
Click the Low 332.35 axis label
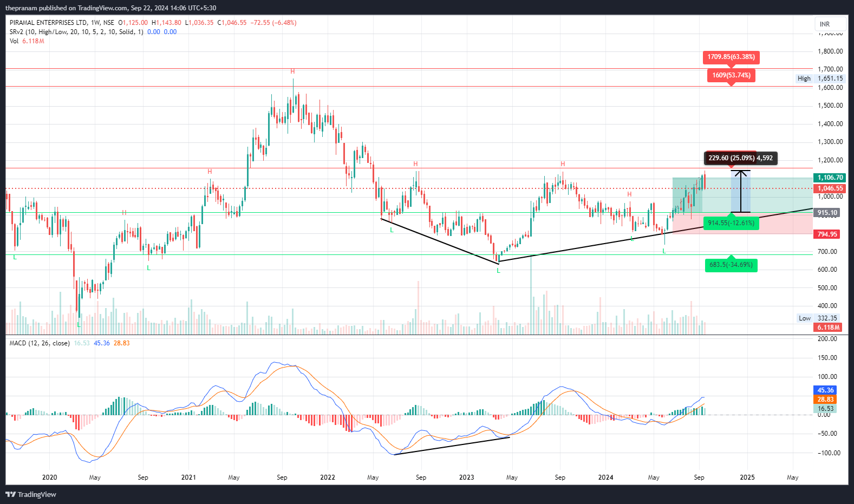coord(818,318)
